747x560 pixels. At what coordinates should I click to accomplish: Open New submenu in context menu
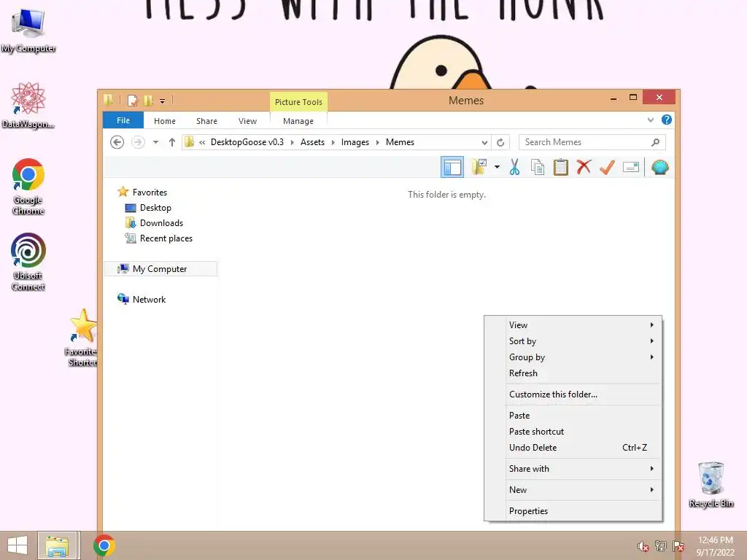tap(573, 489)
